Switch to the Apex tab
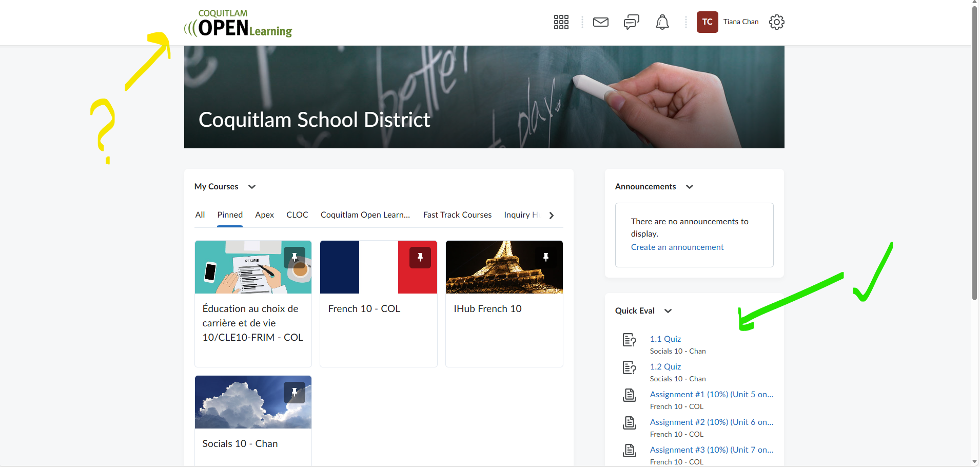The height and width of the screenshot is (467, 980). click(265, 215)
